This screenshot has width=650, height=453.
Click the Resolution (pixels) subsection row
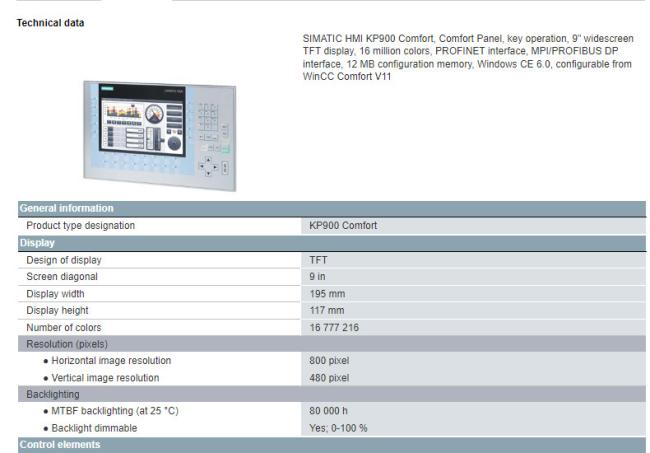click(x=69, y=343)
